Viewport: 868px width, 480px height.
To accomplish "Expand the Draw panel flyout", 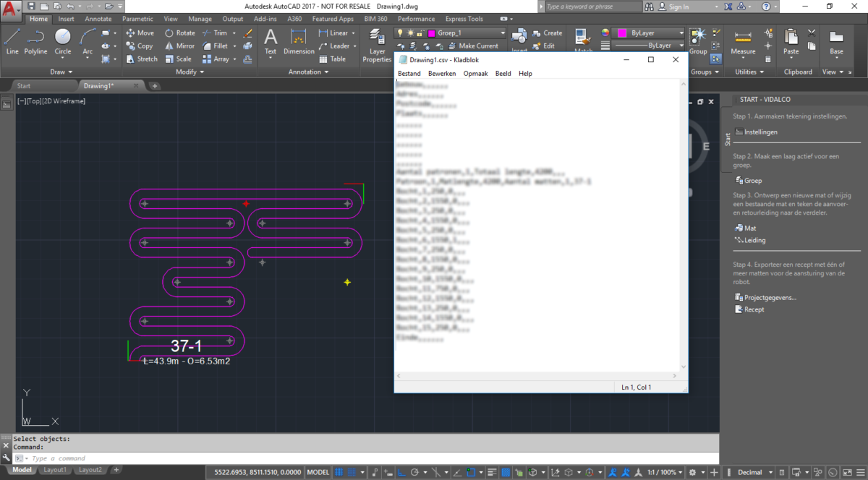I will pyautogui.click(x=61, y=72).
